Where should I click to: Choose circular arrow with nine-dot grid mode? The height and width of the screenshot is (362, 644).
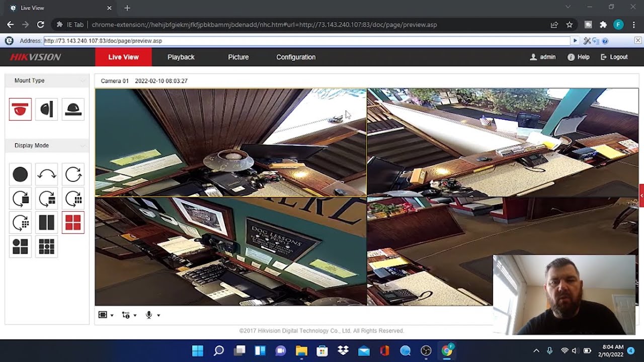coord(20,223)
